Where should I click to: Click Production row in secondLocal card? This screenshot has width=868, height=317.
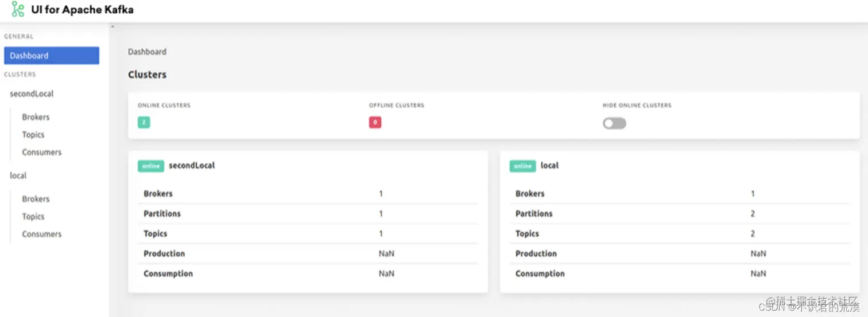coord(308,254)
